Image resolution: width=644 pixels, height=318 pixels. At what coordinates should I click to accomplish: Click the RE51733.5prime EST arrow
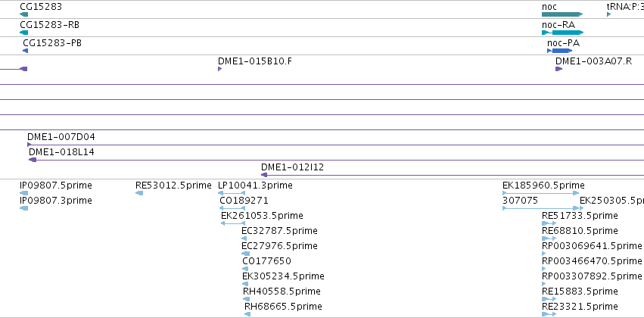[x=549, y=223]
